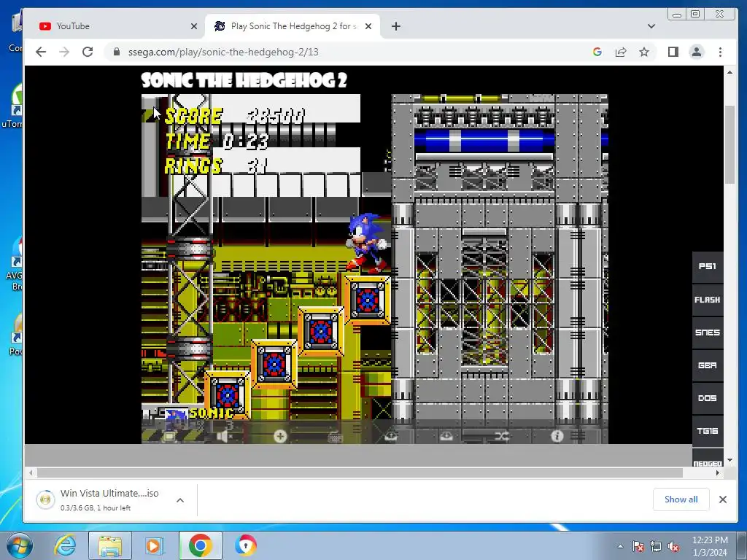The image size is (747, 560).
Task: Click the page scroll down arrow
Action: [729, 461]
